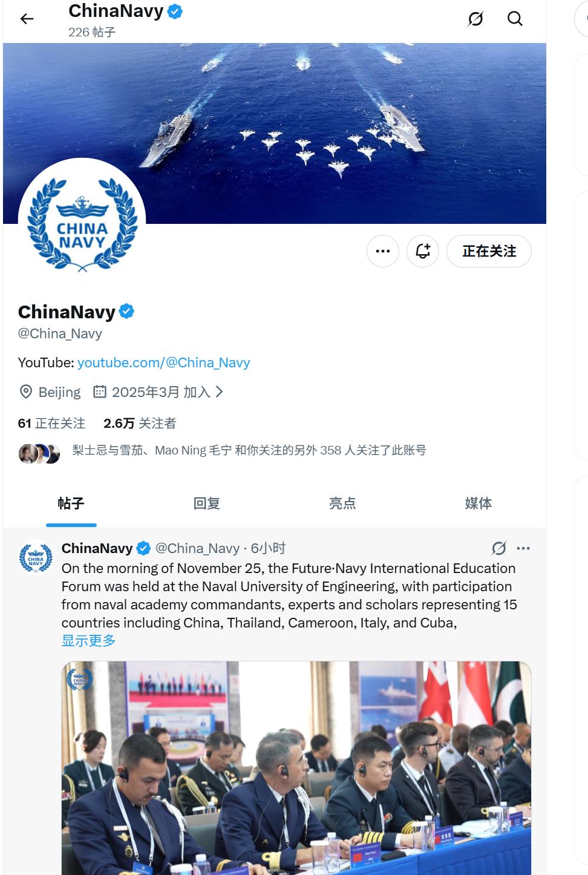588x875 pixels.
Task: Open search with the magnifier icon
Action: coord(515,19)
